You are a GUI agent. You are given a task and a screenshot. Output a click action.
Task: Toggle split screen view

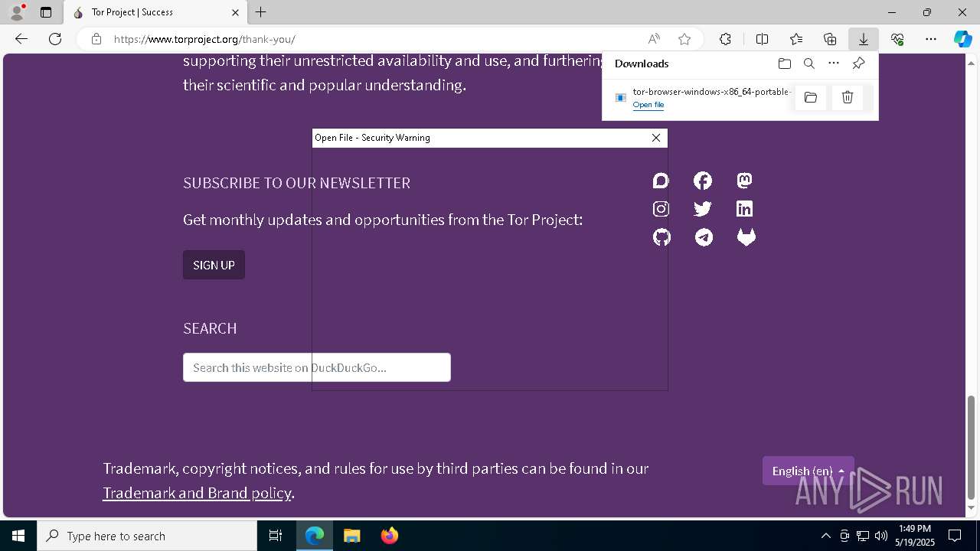762,39
